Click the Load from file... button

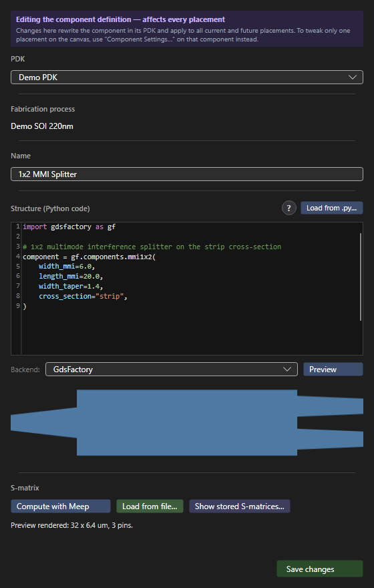[150, 506]
